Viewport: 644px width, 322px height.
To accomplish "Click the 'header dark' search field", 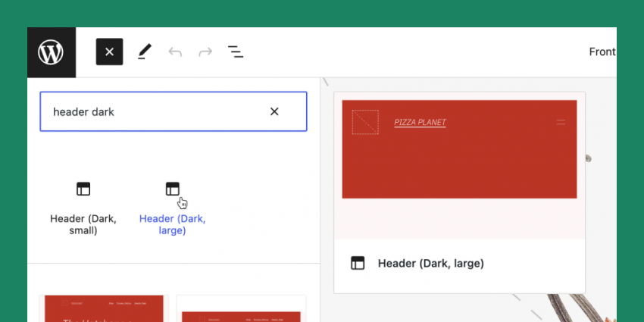I will tap(152, 111).
